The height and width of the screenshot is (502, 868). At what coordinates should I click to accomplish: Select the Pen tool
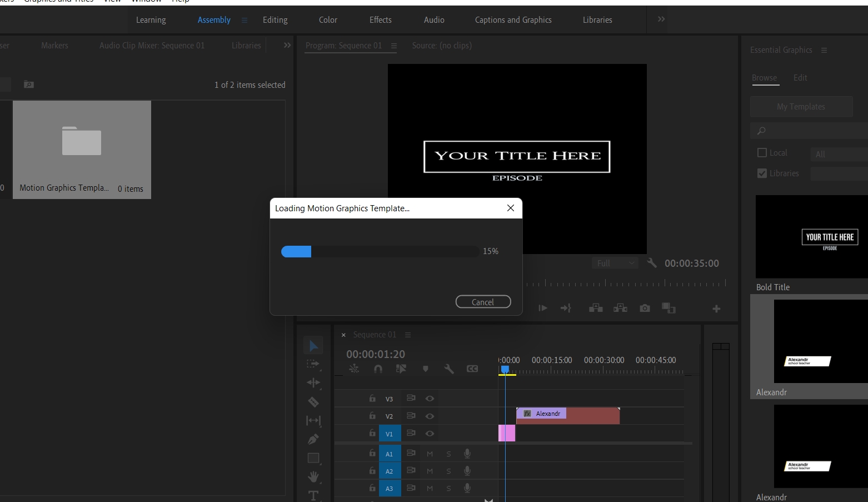[x=313, y=439]
